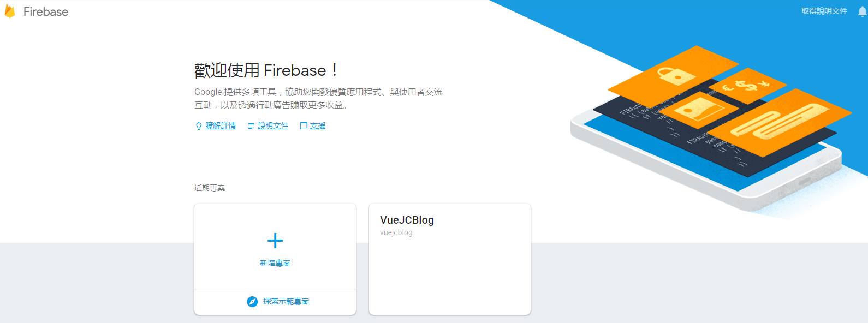Click the Firebase wordmark text
868x323 pixels.
pos(46,12)
